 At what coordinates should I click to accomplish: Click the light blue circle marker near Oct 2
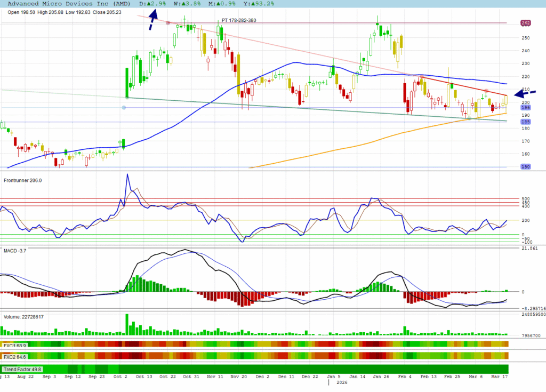click(x=124, y=108)
